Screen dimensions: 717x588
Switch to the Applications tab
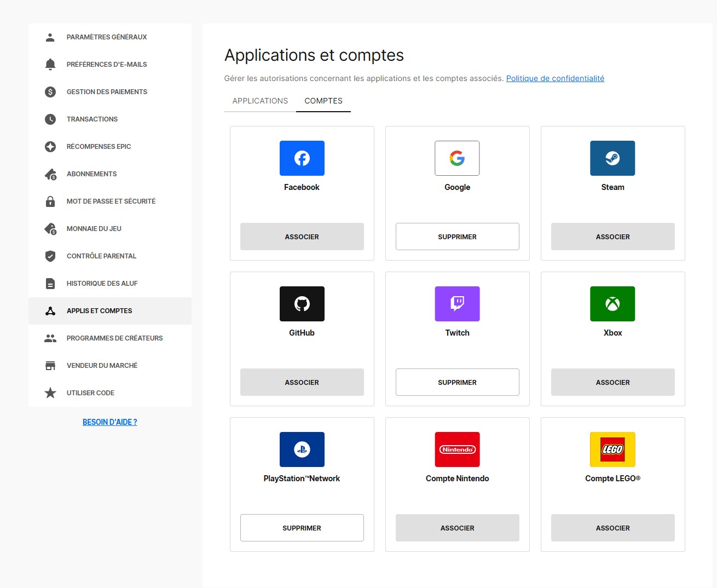260,101
